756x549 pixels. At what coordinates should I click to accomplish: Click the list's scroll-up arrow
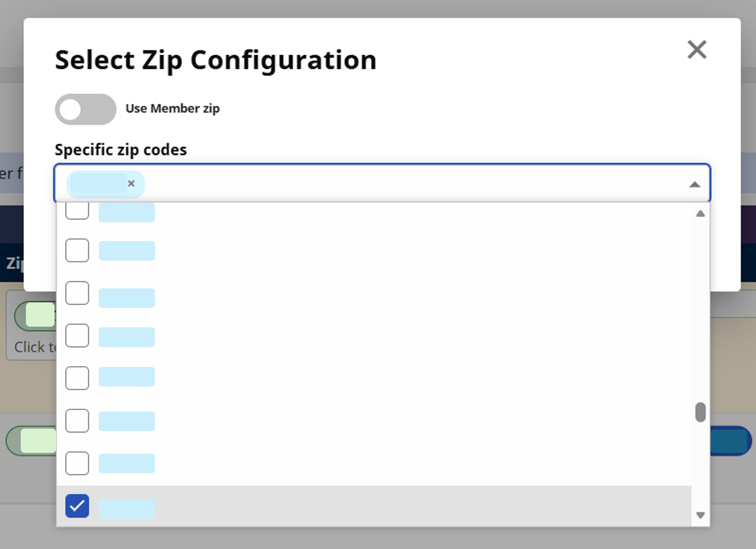point(700,214)
